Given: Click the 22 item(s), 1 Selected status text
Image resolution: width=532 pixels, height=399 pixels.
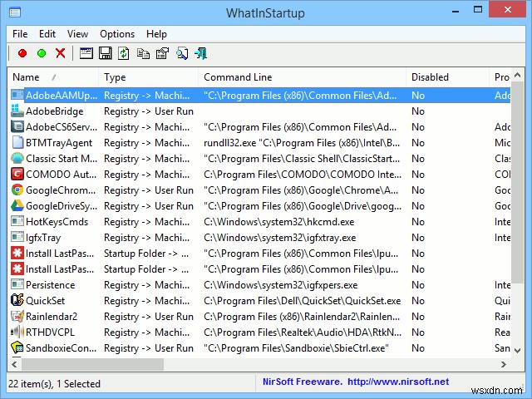Looking at the screenshot, I should (x=54, y=384).
